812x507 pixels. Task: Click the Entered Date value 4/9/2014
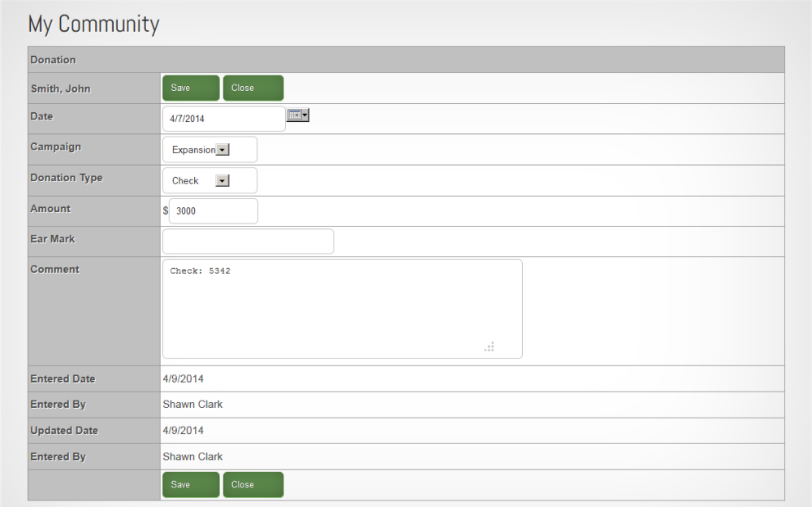pyautogui.click(x=184, y=379)
